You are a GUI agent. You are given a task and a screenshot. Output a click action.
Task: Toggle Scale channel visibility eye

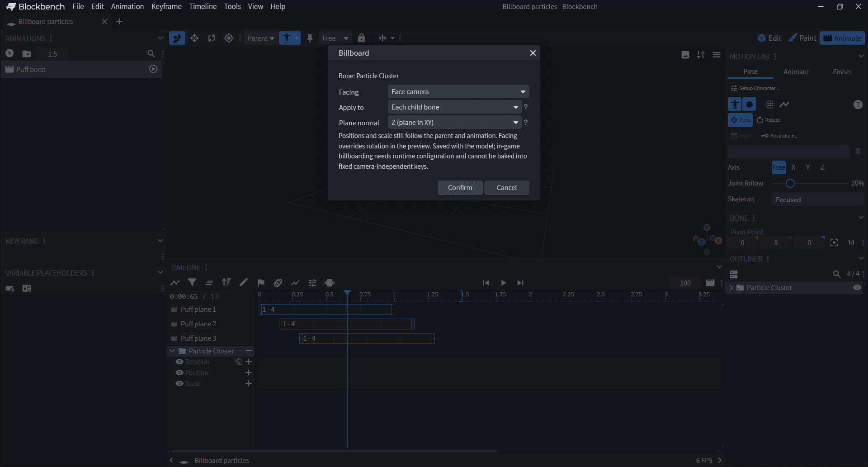point(179,384)
